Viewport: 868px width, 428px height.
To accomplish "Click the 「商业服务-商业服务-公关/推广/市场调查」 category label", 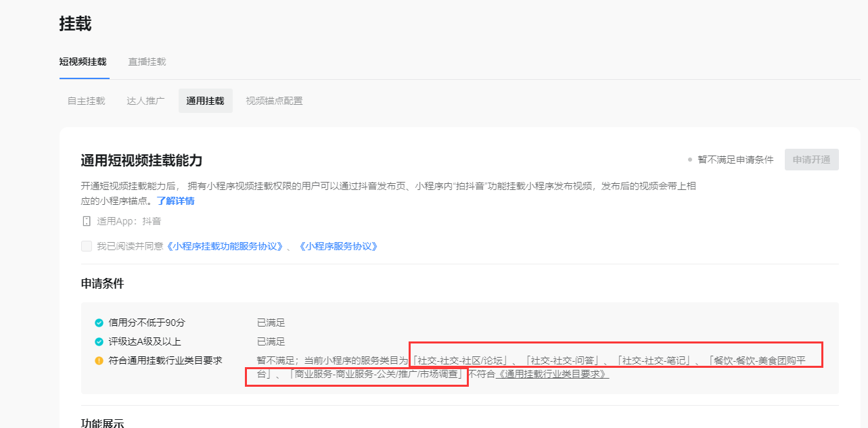I will [377, 374].
